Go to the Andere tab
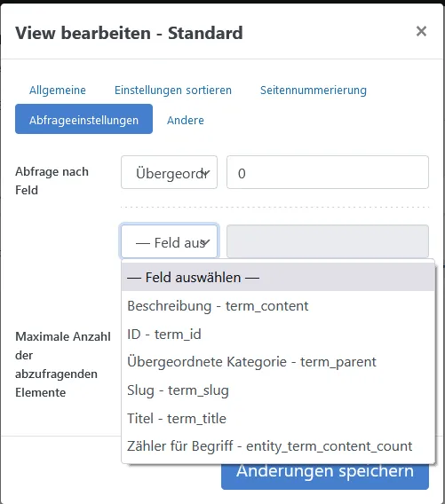 [186, 120]
